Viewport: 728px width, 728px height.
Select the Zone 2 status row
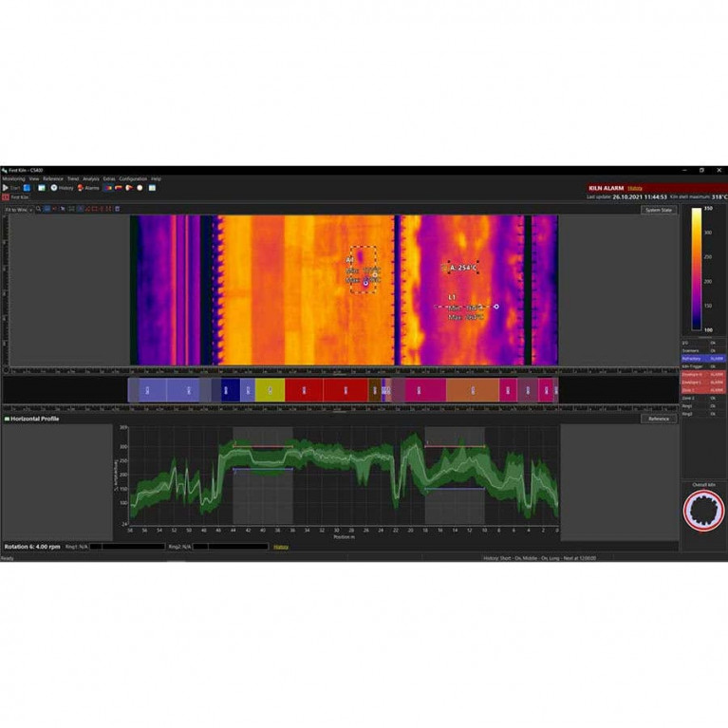(703, 398)
